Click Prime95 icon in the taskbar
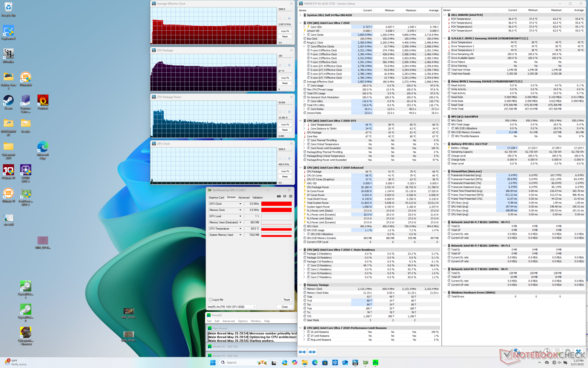The height and width of the screenshot is (368, 588). (375, 362)
